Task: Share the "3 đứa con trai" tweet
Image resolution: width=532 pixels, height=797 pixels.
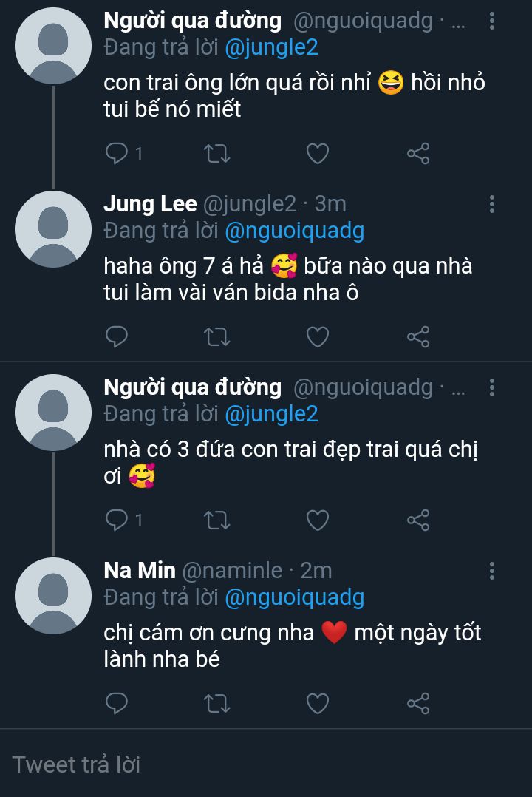Action: 418,520
